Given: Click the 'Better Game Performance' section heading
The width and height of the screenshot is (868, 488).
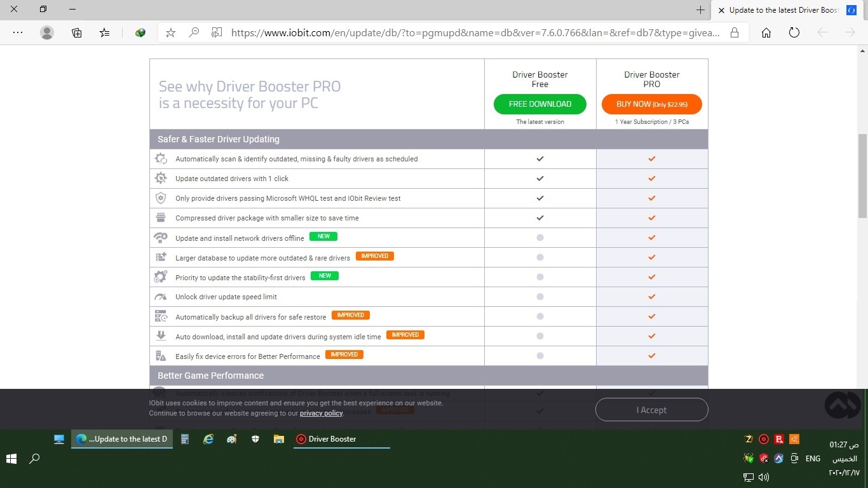Looking at the screenshot, I should pyautogui.click(x=211, y=376).
